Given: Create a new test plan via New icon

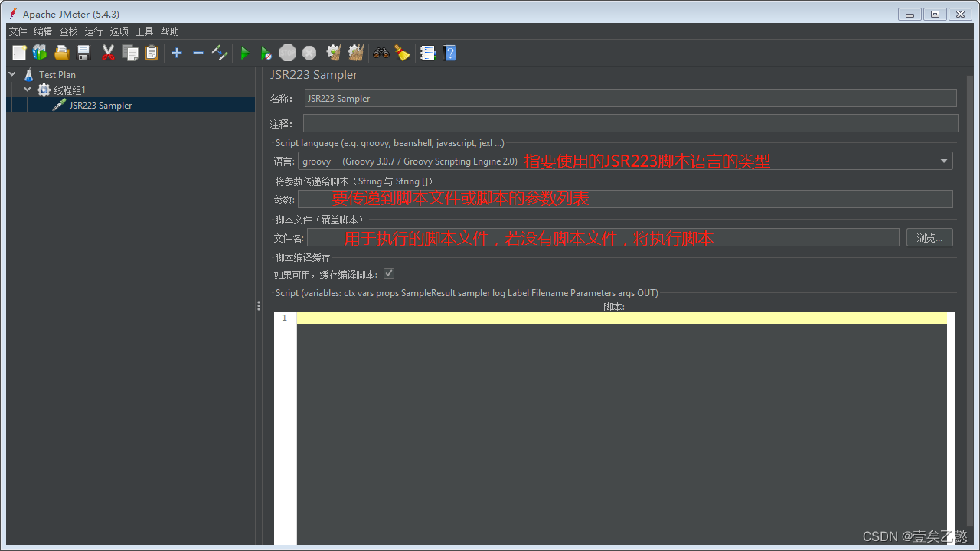Looking at the screenshot, I should tap(18, 53).
